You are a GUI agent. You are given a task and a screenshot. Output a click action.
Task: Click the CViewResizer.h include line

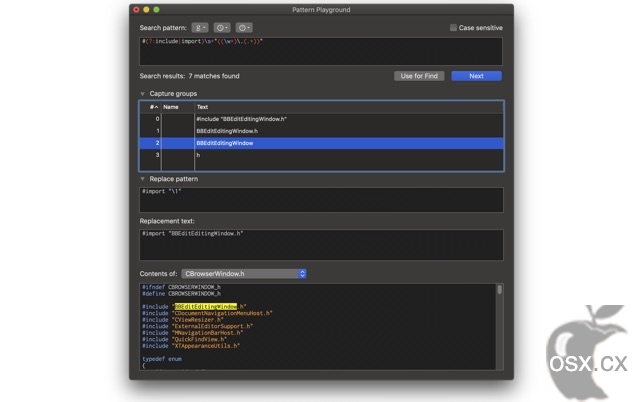[182, 320]
